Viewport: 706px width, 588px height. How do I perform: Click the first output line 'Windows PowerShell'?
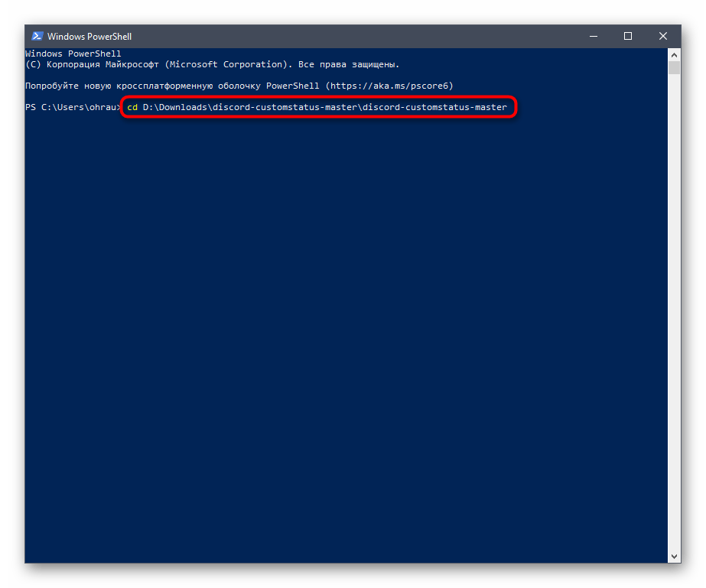(73, 54)
